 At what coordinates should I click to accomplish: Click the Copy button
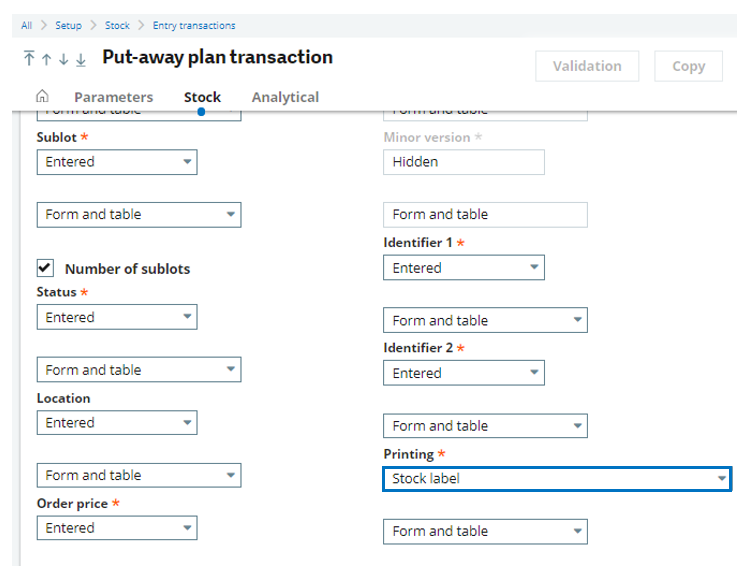pos(688,66)
